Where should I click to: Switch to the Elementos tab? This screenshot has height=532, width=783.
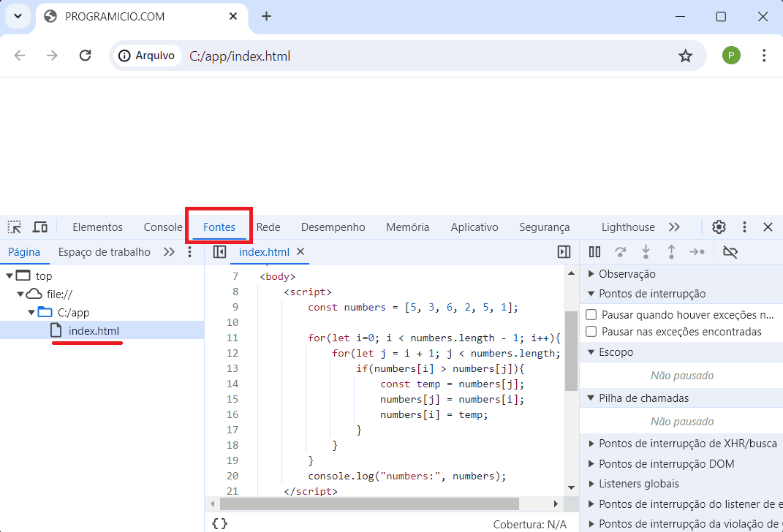tap(97, 227)
